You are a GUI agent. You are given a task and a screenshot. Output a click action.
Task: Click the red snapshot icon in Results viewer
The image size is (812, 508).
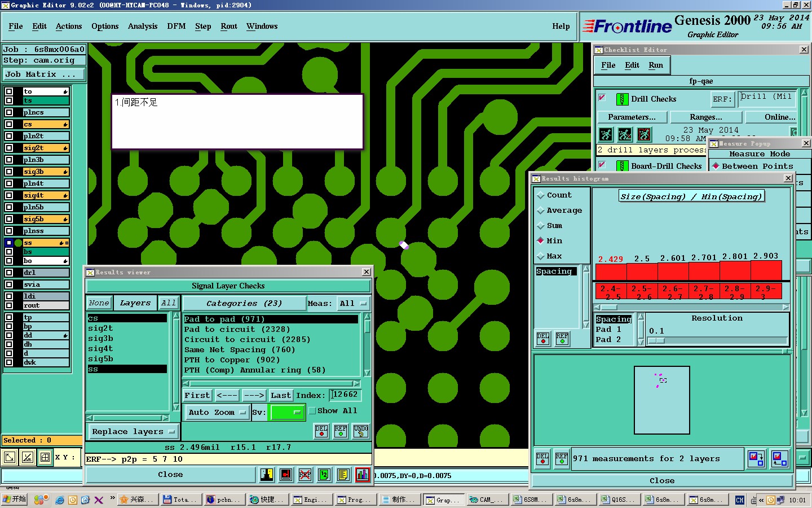(286, 475)
